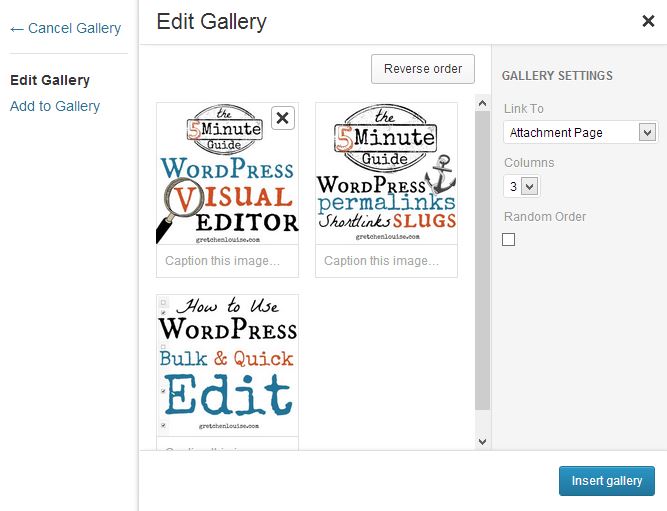Click the gallery scrollbar down arrow
667x511 pixels.
482,442
